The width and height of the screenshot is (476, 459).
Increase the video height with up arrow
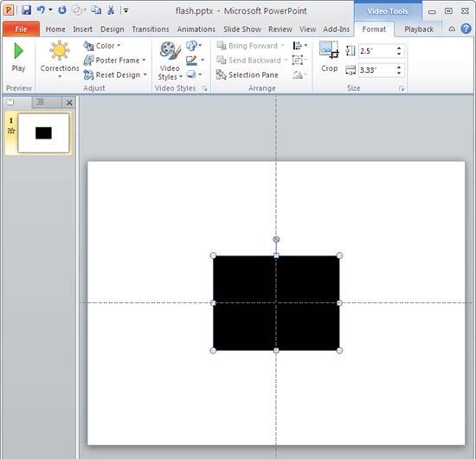point(399,48)
